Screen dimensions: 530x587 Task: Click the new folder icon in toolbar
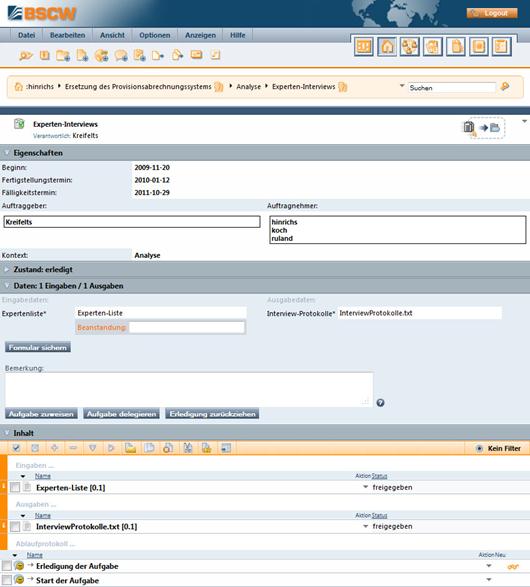point(63,56)
